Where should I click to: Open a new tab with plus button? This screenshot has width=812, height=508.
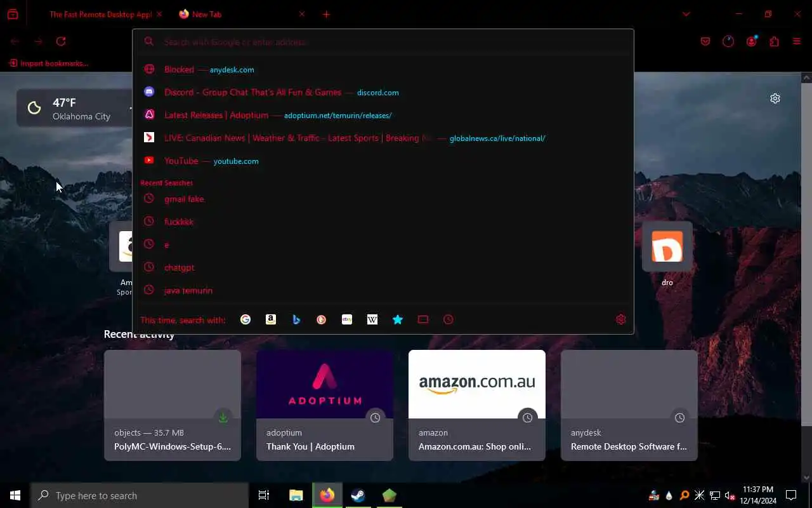pos(326,14)
